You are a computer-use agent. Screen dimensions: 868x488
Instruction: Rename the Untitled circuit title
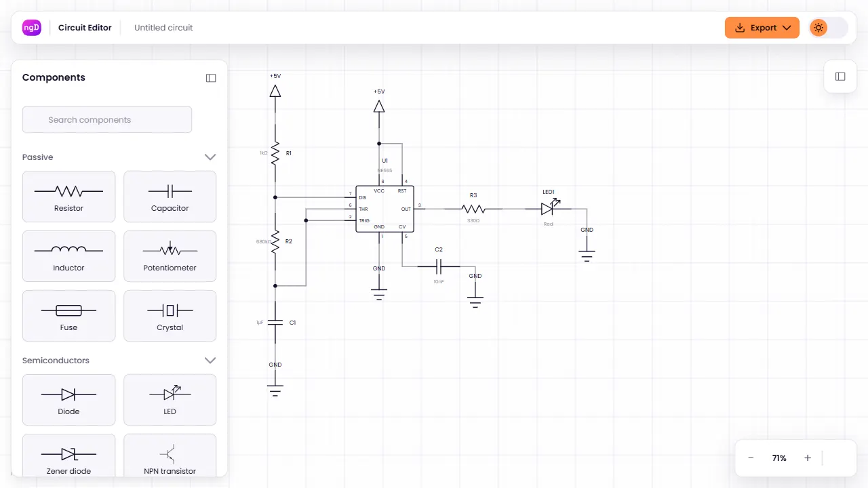coord(163,28)
